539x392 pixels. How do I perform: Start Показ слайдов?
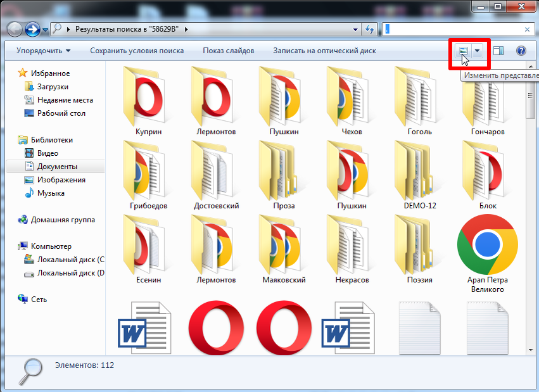[x=229, y=51]
